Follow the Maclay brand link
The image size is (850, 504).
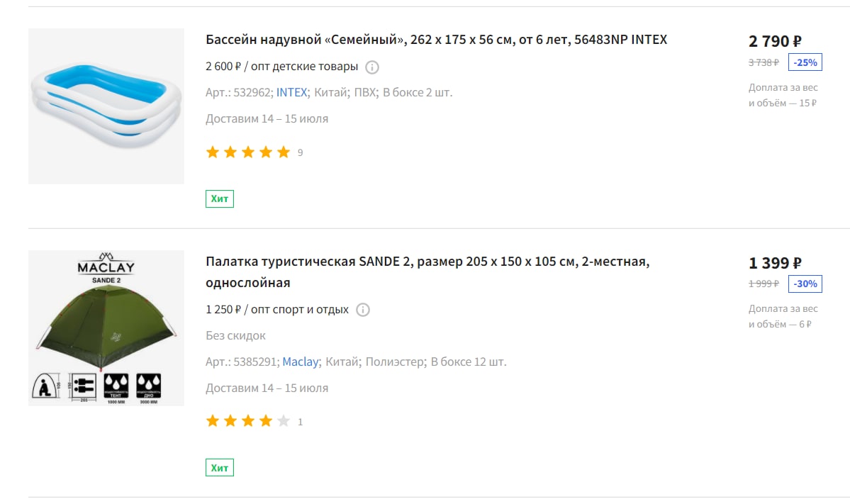[301, 362]
